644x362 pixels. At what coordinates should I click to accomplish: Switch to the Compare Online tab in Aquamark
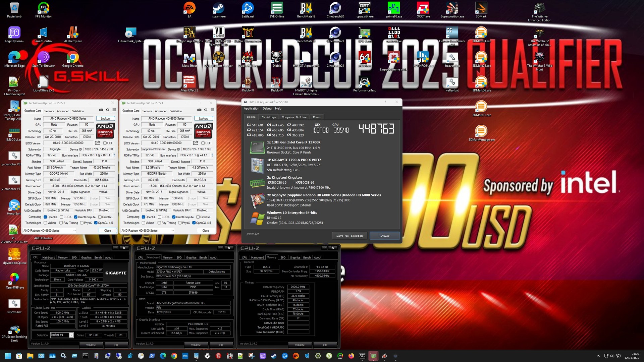294,117
